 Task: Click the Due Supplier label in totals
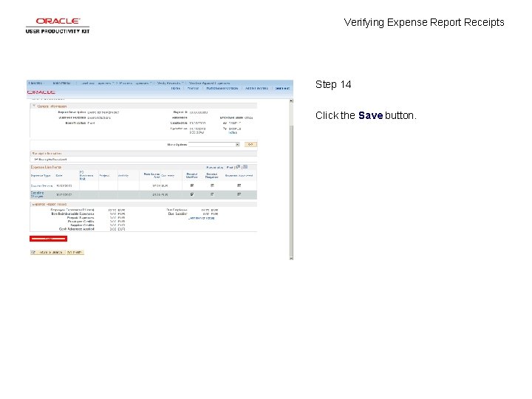177,214
